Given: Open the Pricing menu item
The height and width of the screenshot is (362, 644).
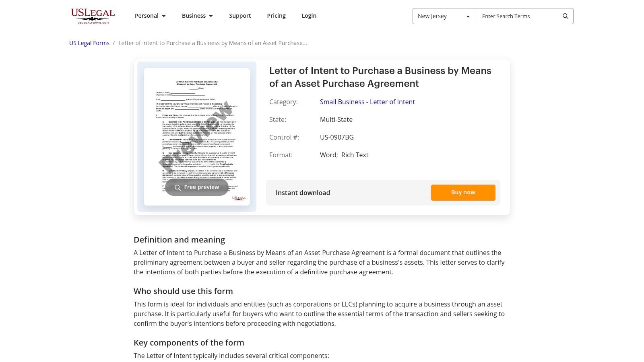Looking at the screenshot, I should click(x=276, y=15).
